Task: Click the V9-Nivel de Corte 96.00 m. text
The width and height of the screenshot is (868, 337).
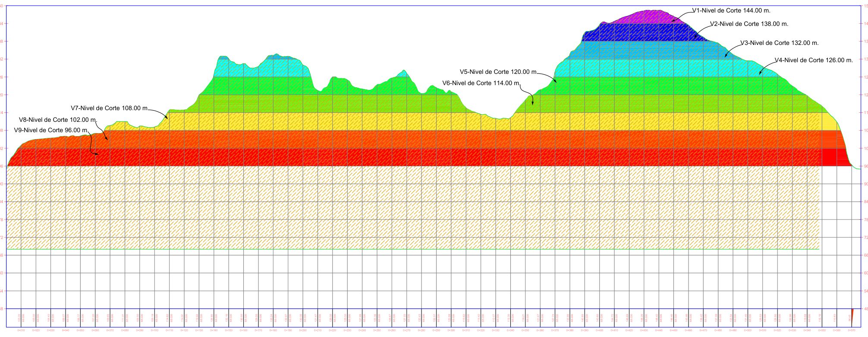Action: [51, 130]
